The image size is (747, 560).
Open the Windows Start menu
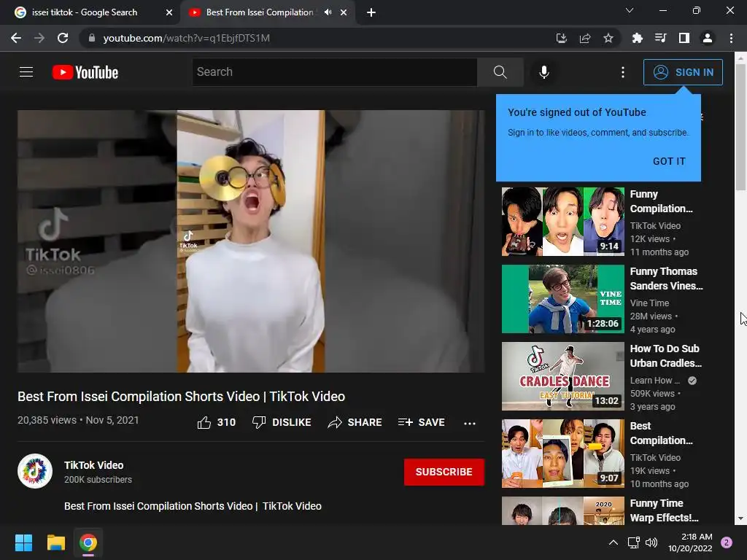point(23,542)
